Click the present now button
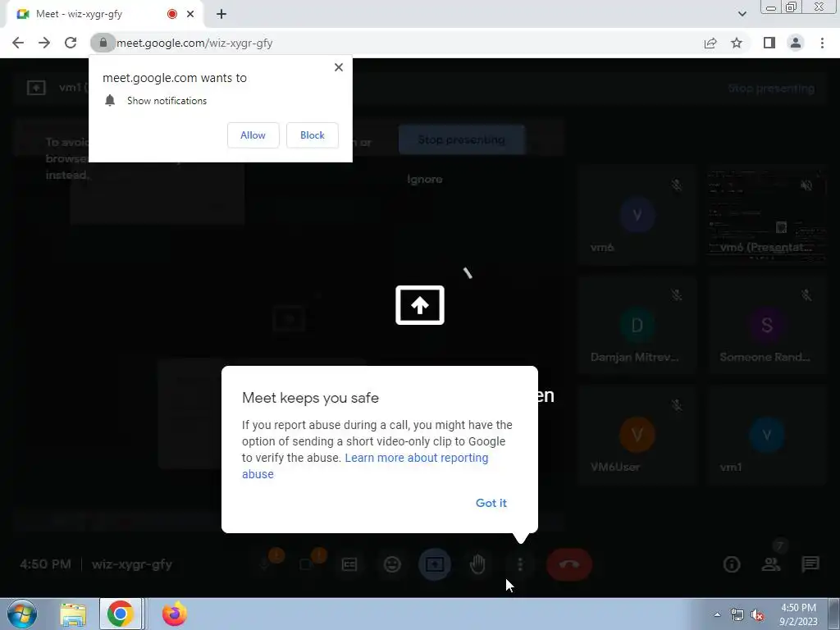840x630 pixels. [435, 564]
